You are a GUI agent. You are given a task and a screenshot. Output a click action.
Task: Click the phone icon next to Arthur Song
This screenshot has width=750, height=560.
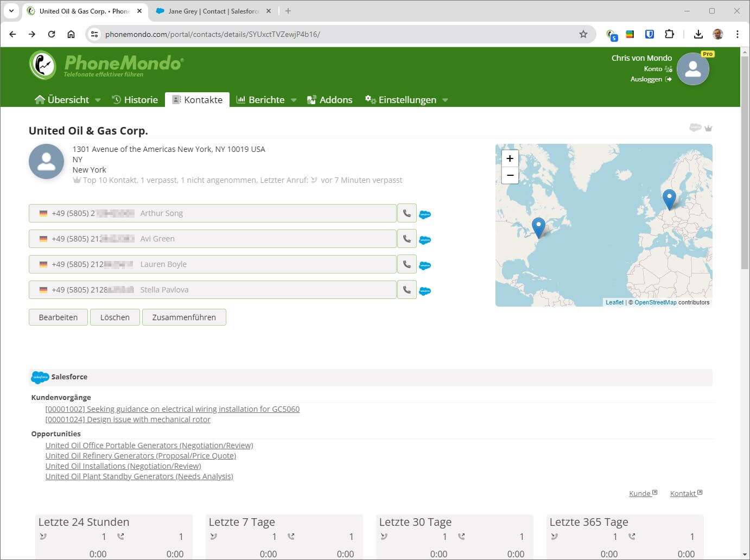pos(406,213)
